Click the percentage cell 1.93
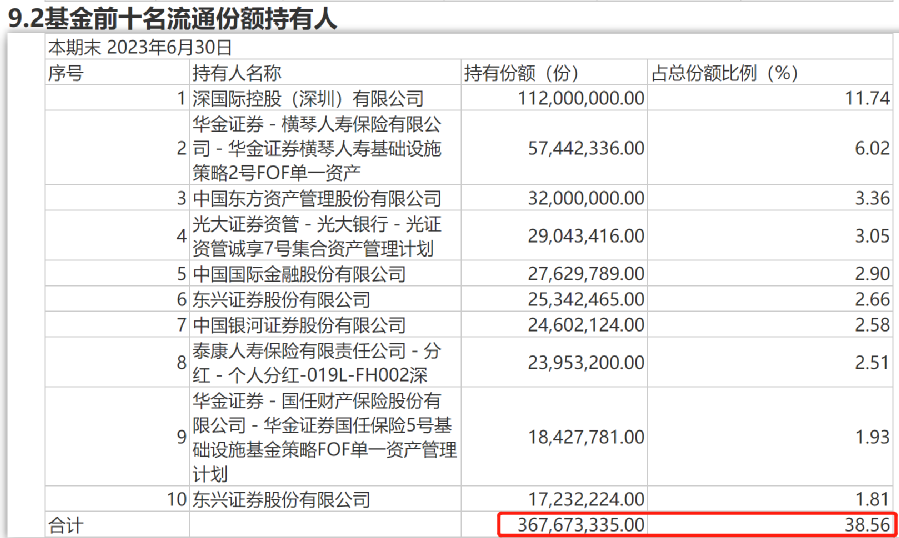Image resolution: width=899 pixels, height=538 pixels. click(x=872, y=437)
